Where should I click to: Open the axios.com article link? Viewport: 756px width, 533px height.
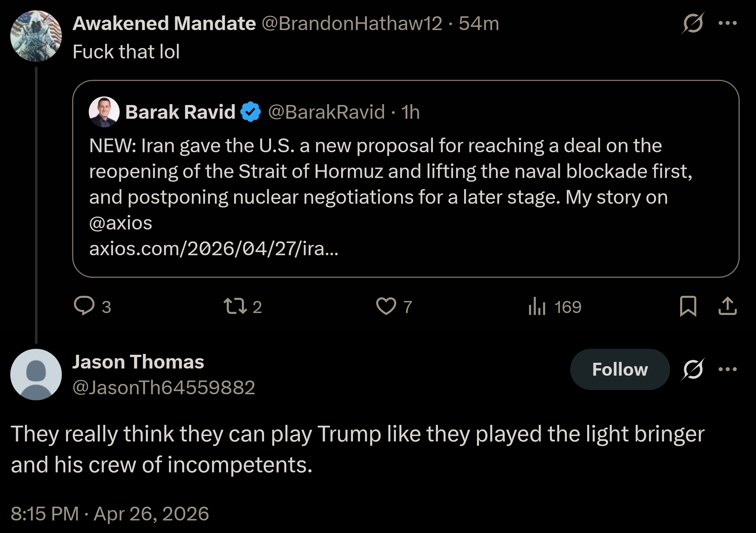[214, 249]
